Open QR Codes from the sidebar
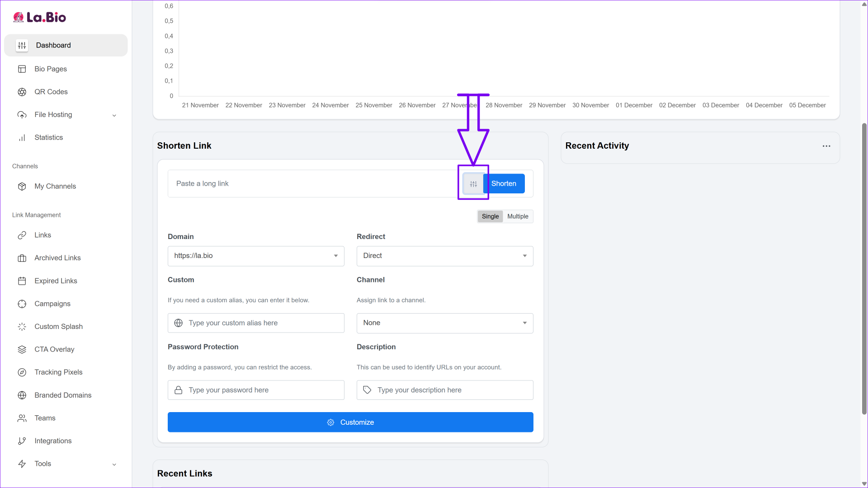Viewport: 868px width, 488px height. pos(51,92)
